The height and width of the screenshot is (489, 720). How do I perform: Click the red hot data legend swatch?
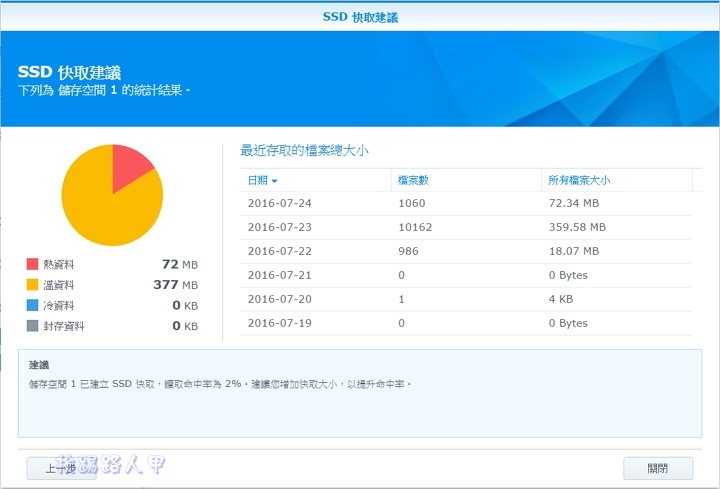tap(32, 264)
